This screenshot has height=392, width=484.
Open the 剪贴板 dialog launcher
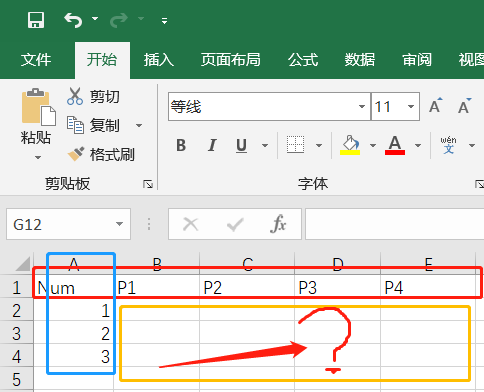tap(148, 184)
